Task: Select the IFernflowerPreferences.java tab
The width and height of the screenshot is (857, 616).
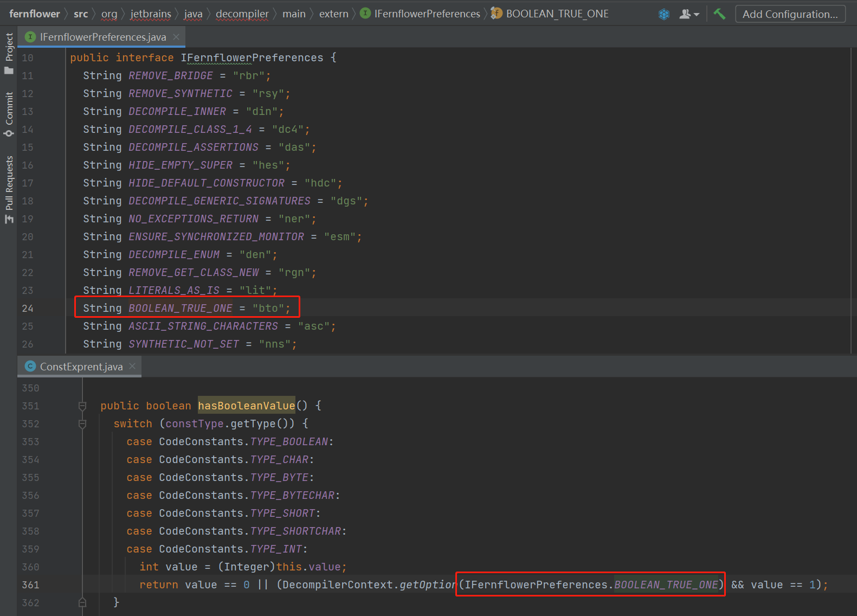Action: pyautogui.click(x=102, y=37)
